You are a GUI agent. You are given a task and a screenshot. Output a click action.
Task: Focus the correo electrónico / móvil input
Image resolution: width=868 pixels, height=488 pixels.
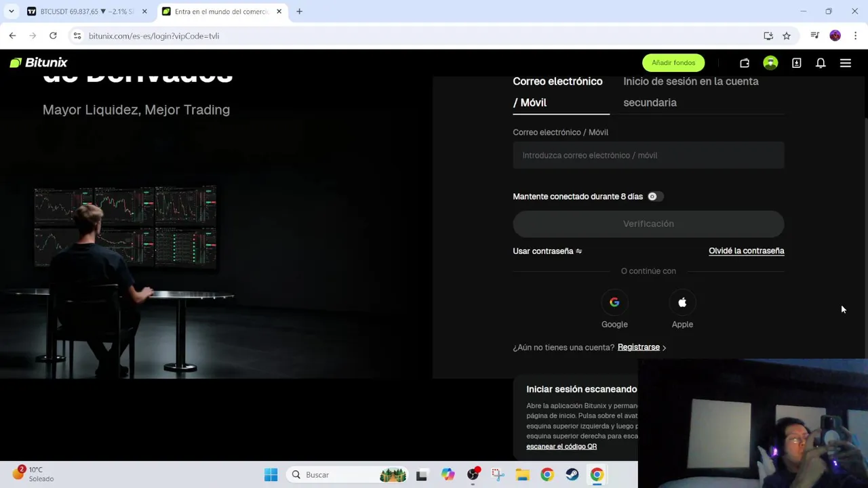[648, 155]
